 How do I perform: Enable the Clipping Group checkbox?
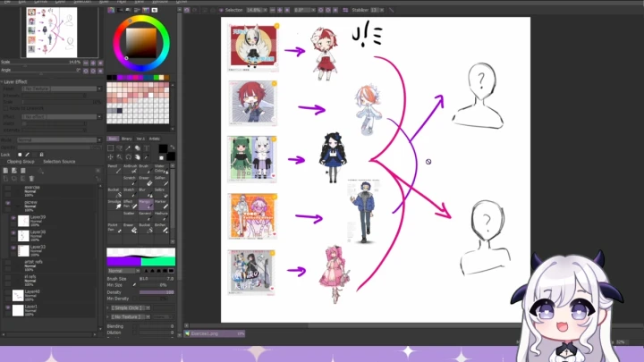pyautogui.click(x=4, y=162)
